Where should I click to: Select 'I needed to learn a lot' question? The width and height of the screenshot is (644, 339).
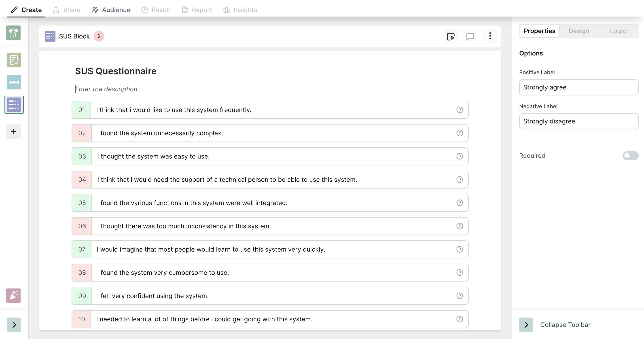[x=204, y=319]
